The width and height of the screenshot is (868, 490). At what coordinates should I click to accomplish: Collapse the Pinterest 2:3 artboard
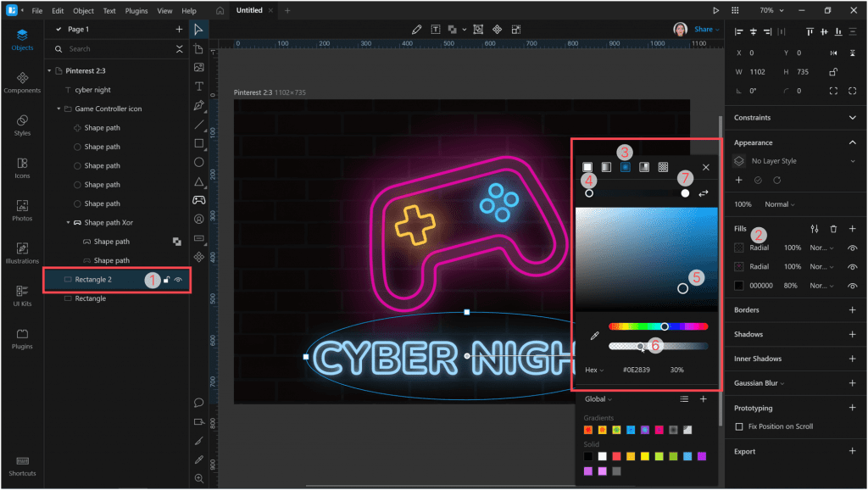[49, 71]
